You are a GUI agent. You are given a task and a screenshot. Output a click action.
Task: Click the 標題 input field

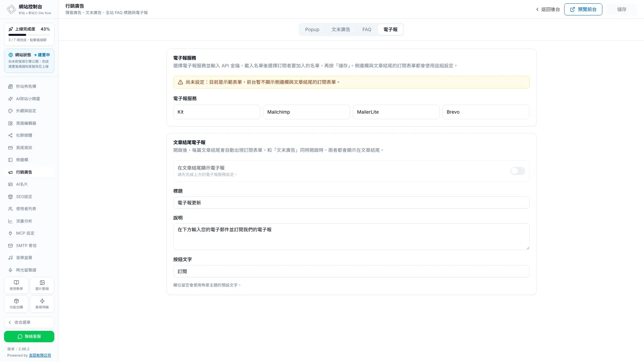click(351, 202)
